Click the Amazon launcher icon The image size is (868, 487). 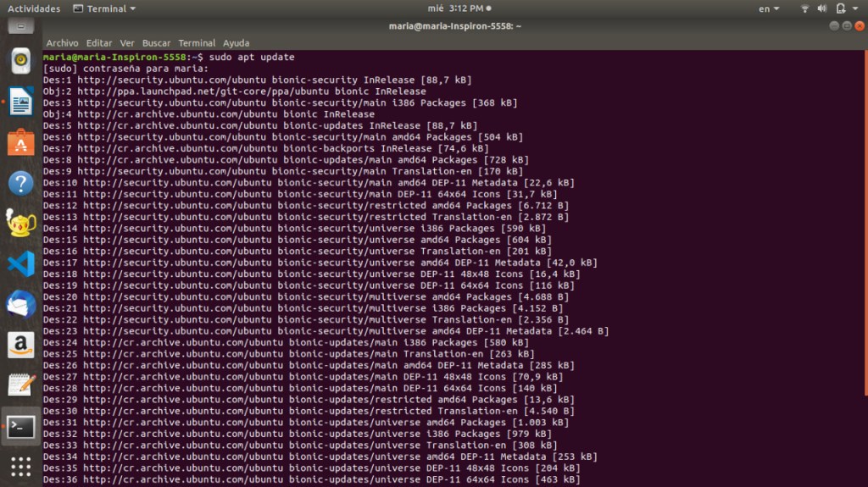20,345
